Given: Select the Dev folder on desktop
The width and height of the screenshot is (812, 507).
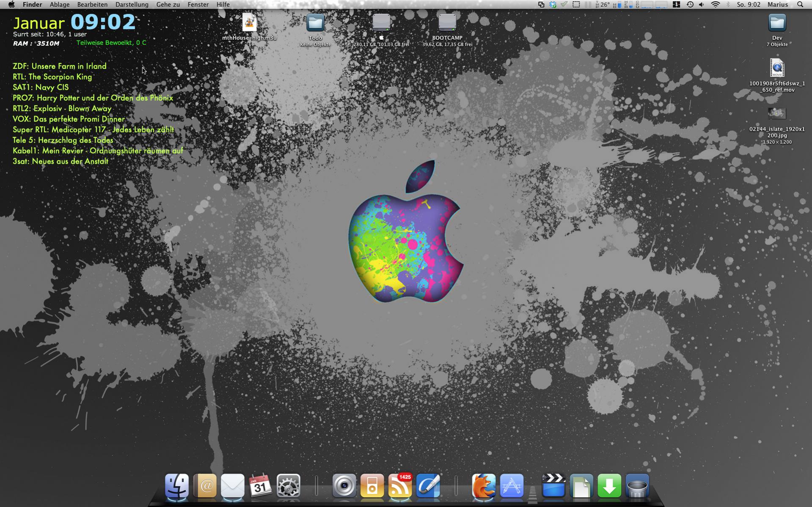Looking at the screenshot, I should 777,22.
